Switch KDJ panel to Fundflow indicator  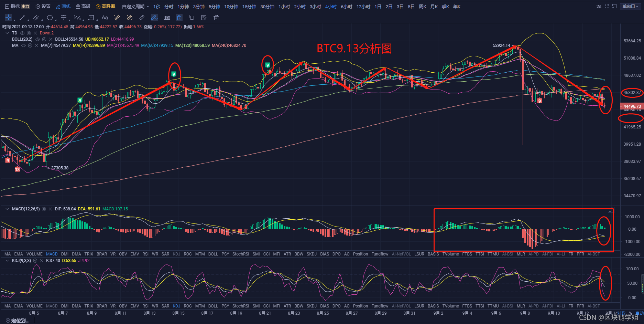click(380, 306)
